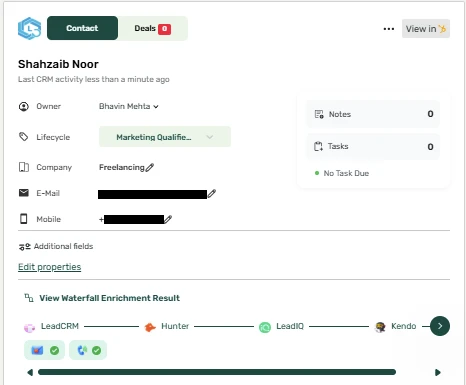Image resolution: width=466 pixels, height=385 pixels.
Task: Click the LeadIQ provider icon
Action: [265, 327]
